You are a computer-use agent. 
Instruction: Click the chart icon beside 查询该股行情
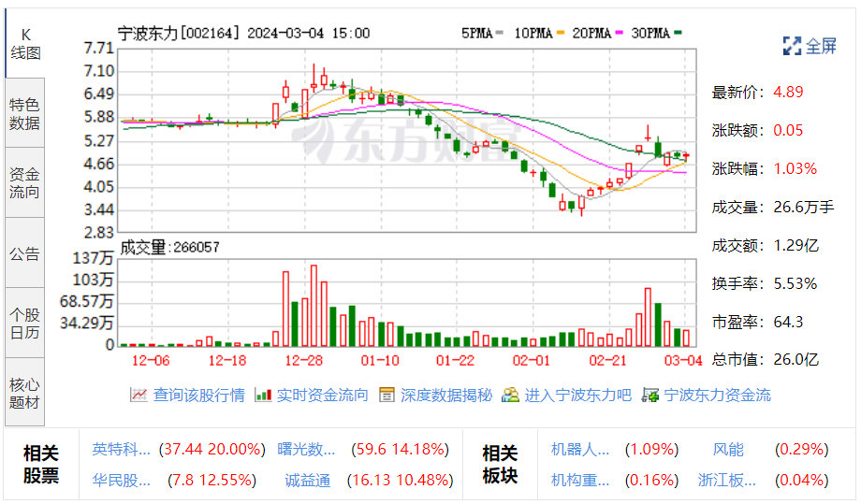[139, 395]
